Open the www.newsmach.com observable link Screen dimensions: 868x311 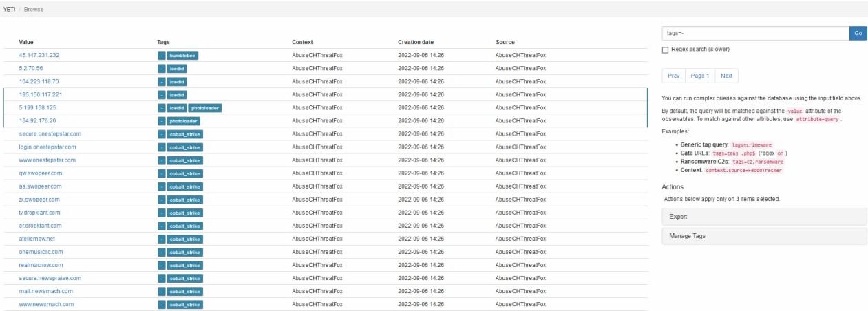tap(46, 304)
